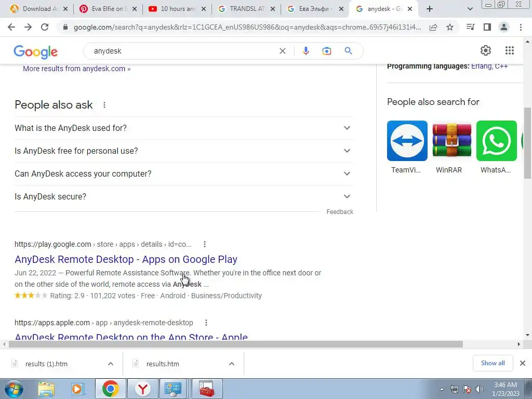Open the Windows Start menu
This screenshot has width=532, height=399.
coord(14,389)
